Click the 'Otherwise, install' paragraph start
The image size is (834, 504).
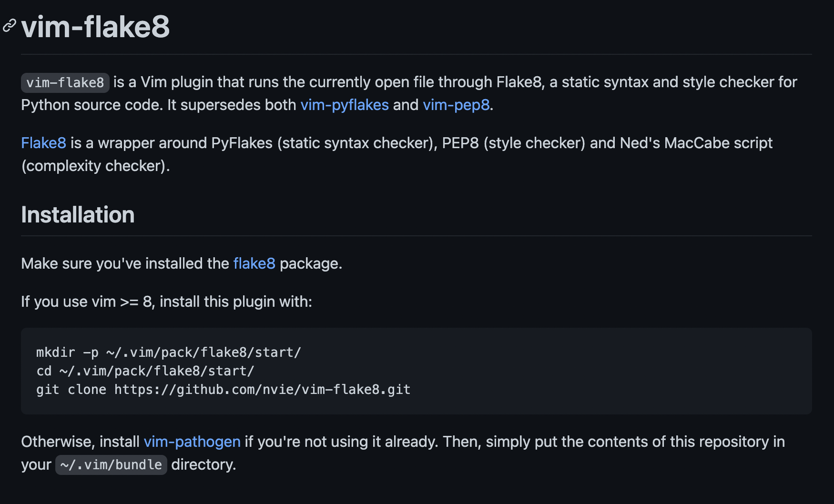[80, 442]
